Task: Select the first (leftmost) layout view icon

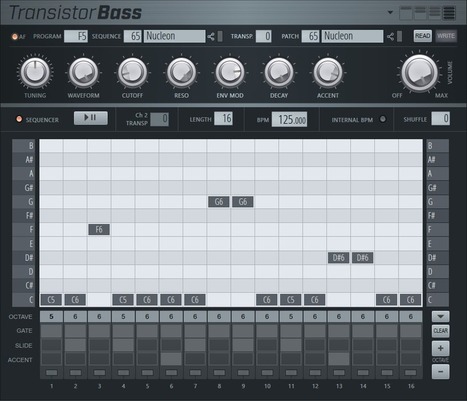Action: pyautogui.click(x=406, y=13)
